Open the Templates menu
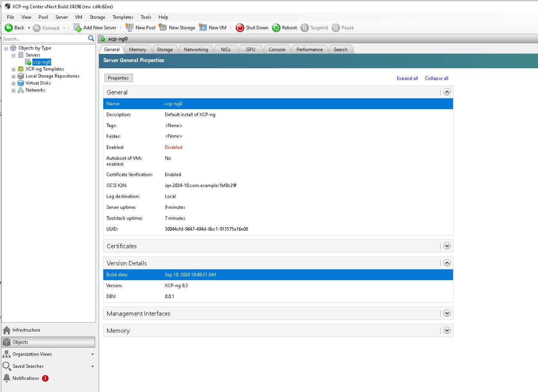 click(123, 17)
